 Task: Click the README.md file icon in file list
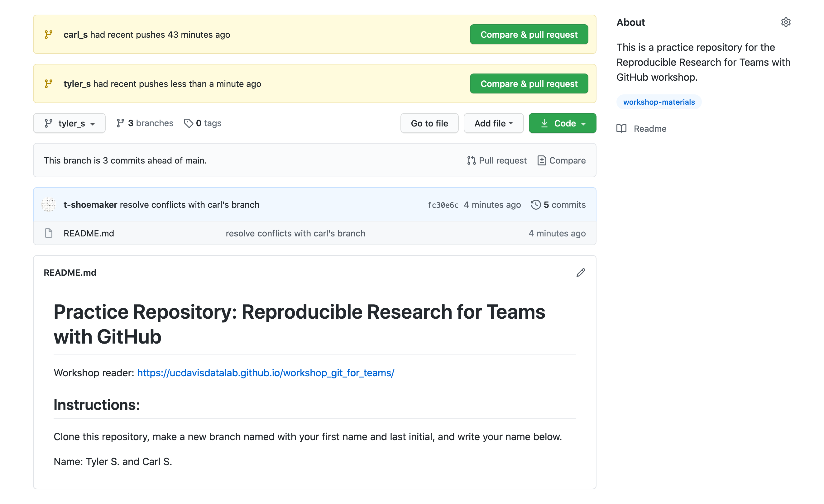tap(49, 233)
